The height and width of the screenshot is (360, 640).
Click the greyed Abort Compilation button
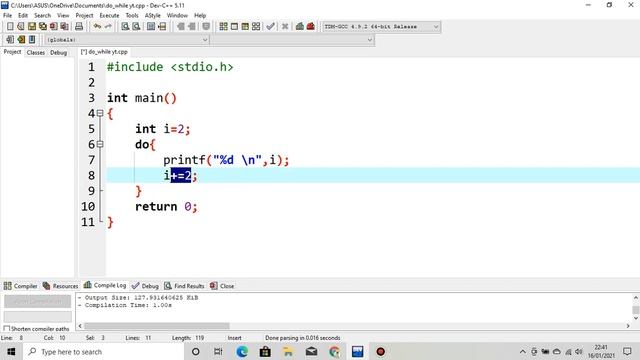point(38,301)
